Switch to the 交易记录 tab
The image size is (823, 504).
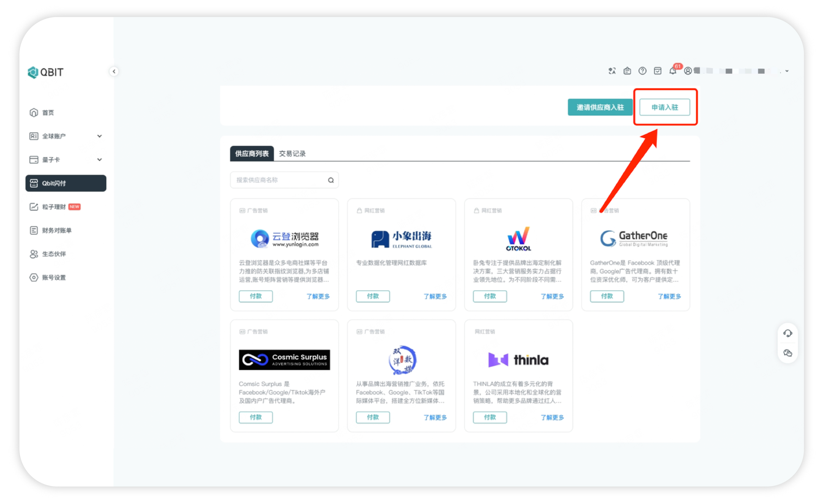(x=292, y=154)
